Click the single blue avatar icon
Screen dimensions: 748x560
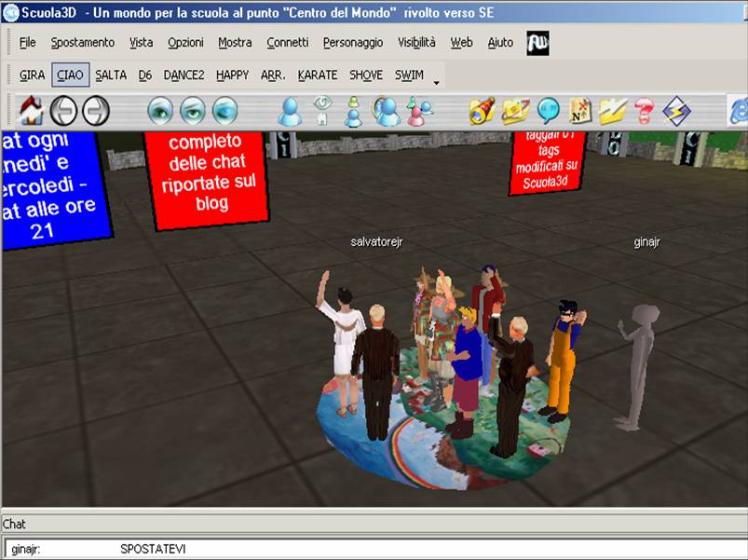pyautogui.click(x=290, y=112)
